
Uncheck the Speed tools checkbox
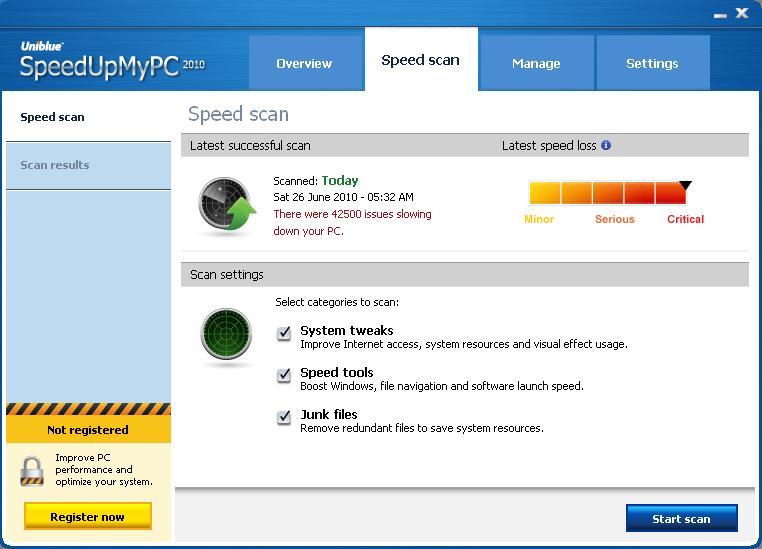(284, 375)
